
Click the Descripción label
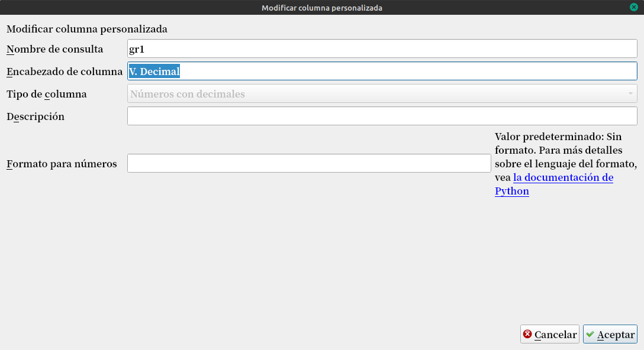36,116
